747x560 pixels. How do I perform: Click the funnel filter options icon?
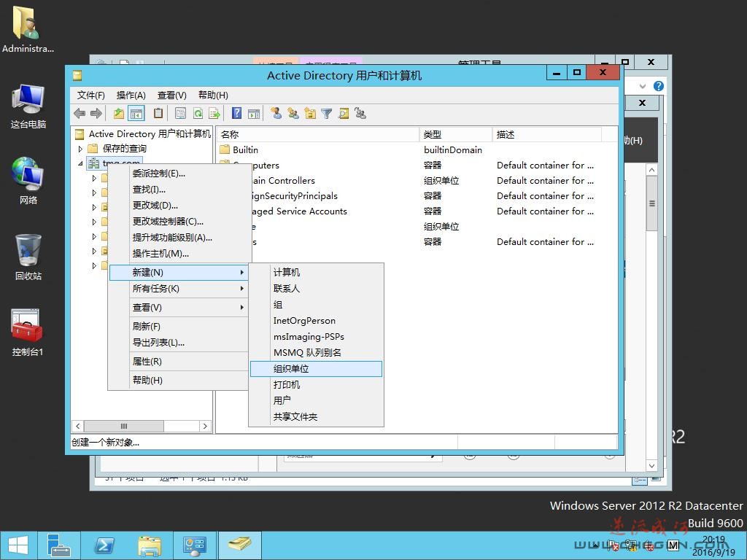(326, 113)
